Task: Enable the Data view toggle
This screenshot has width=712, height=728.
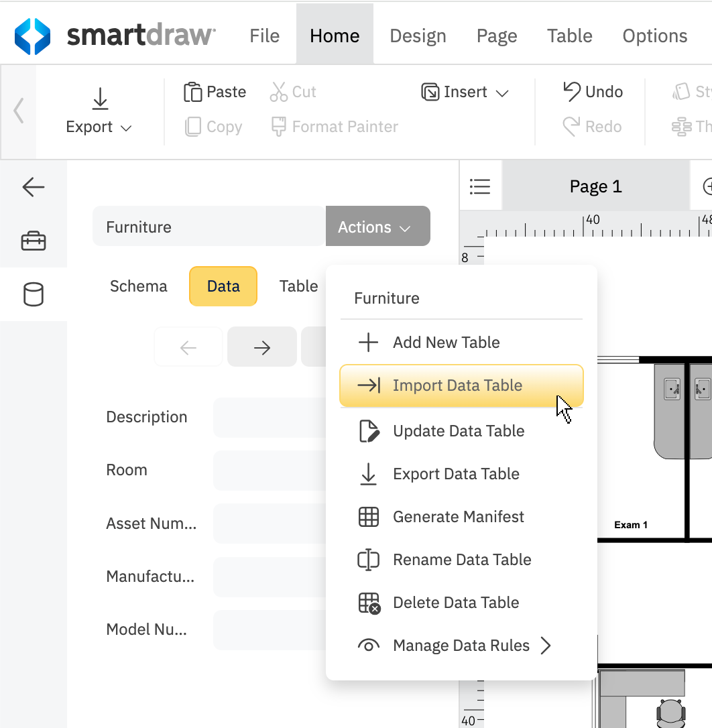Action: pyautogui.click(x=223, y=286)
